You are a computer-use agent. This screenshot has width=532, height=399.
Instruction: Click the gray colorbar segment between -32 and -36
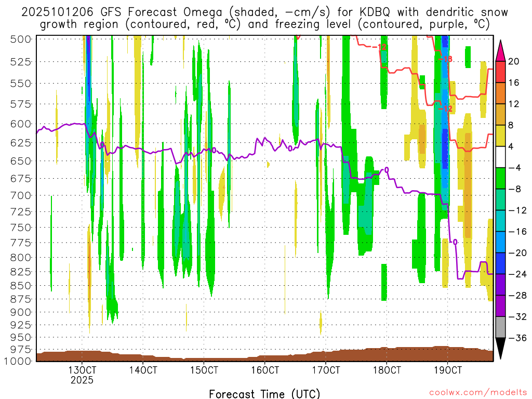point(500,327)
